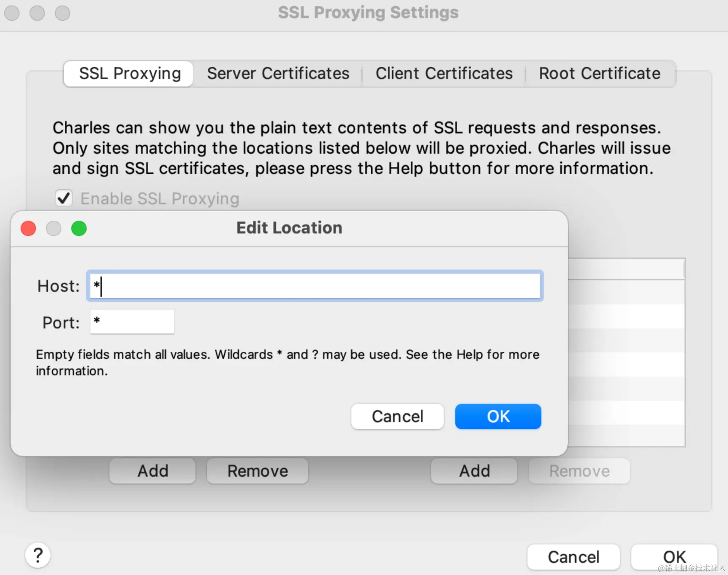Click the left Remove button
728x575 pixels.
(x=258, y=471)
